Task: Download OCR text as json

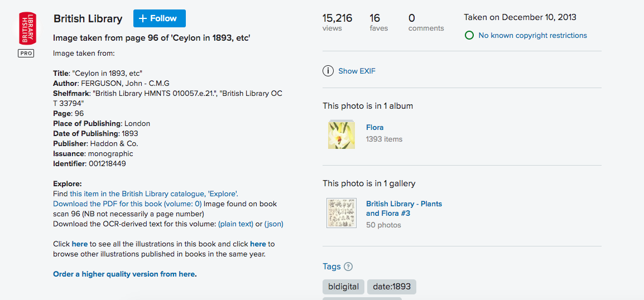Action: (274, 224)
